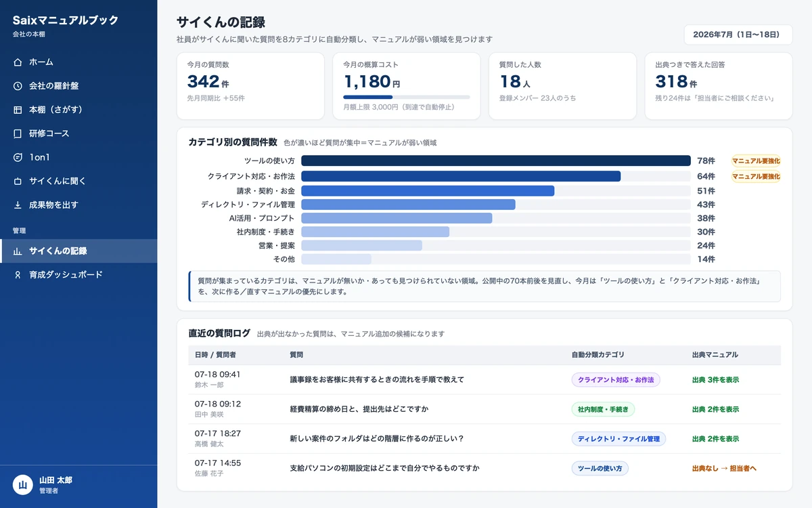Click the 51件 count in the chart
The image size is (812, 508).
706,192
